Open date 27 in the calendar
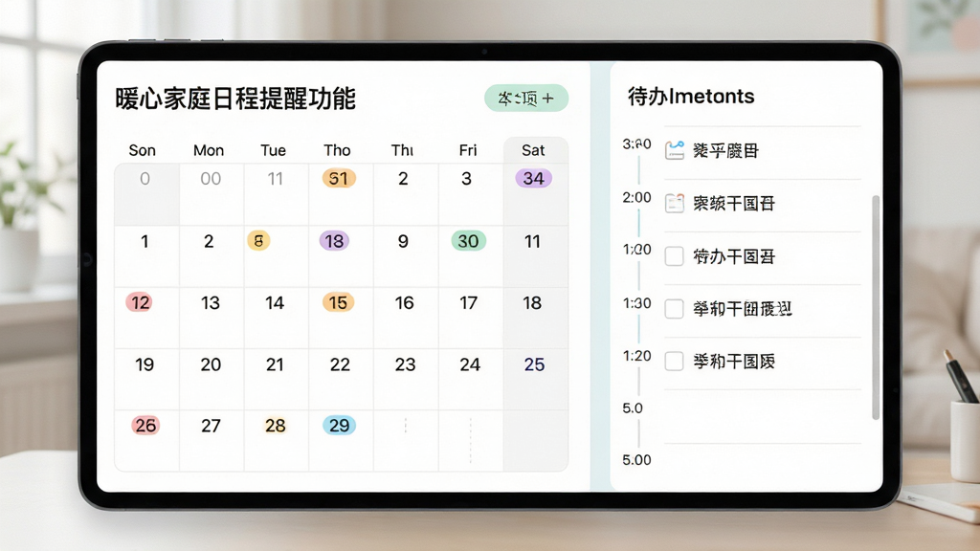Image resolution: width=980 pixels, height=551 pixels. pyautogui.click(x=211, y=426)
